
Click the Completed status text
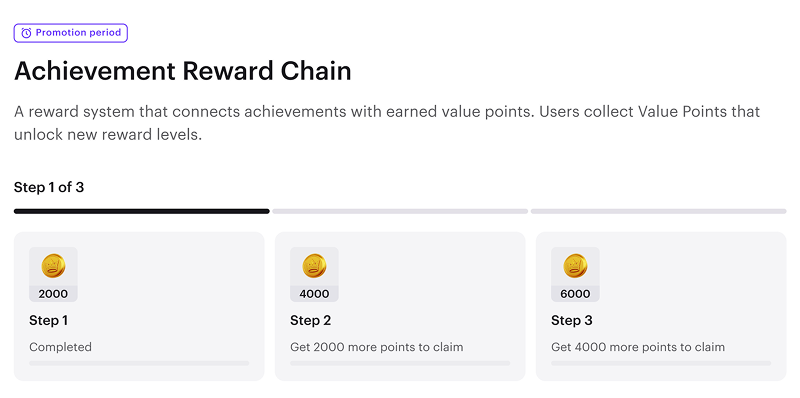[60, 347]
